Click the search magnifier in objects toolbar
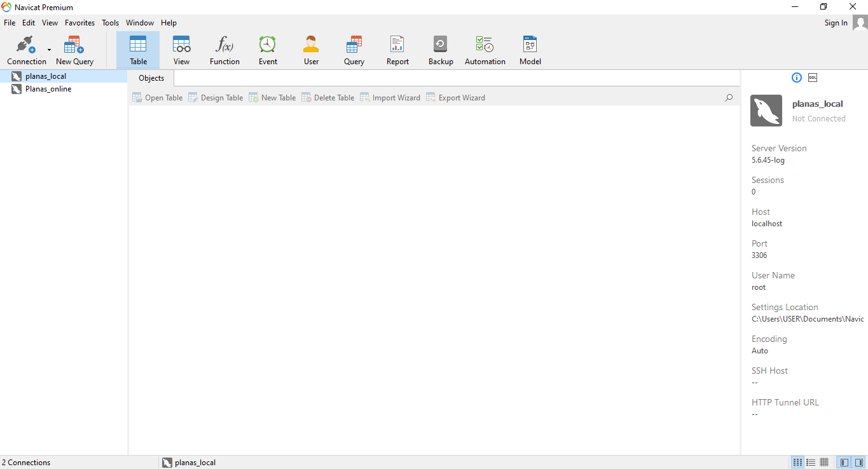 coord(729,98)
